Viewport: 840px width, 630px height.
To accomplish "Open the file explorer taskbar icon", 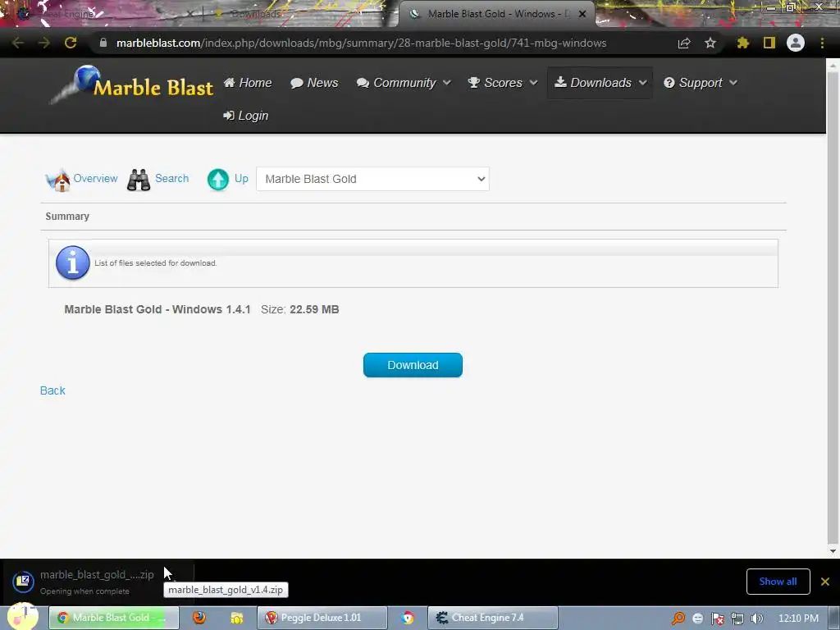I will point(237,618).
